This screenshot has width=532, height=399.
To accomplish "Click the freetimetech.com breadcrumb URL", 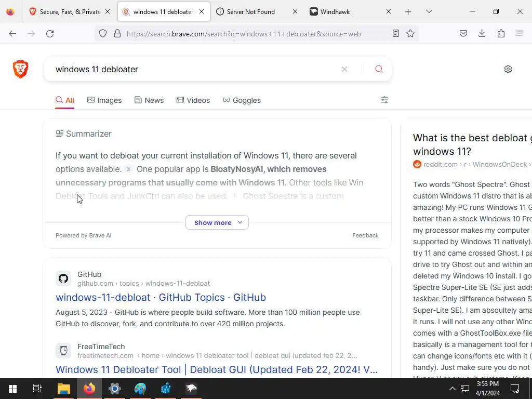I will click(x=217, y=355).
